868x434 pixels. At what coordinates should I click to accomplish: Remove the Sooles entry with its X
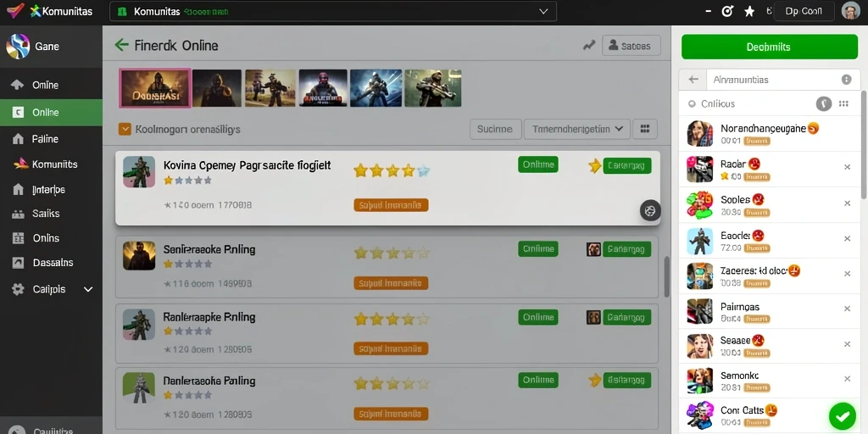point(847,203)
